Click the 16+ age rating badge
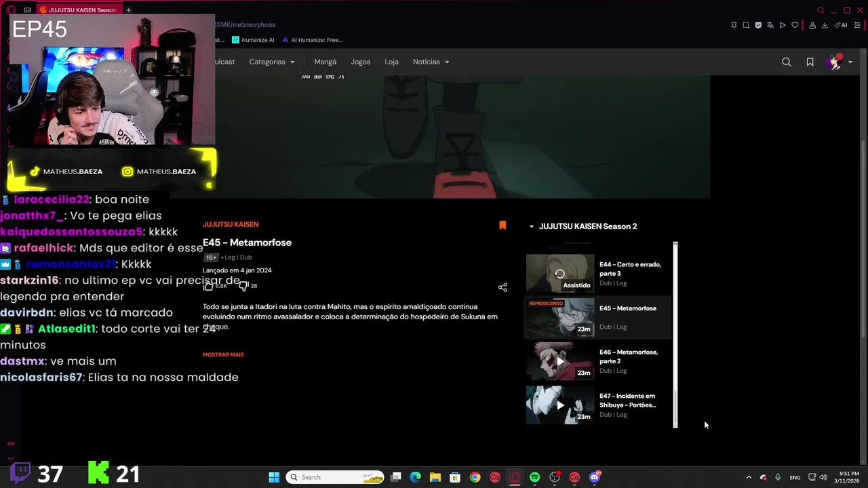This screenshot has width=868, height=488. pyautogui.click(x=211, y=258)
